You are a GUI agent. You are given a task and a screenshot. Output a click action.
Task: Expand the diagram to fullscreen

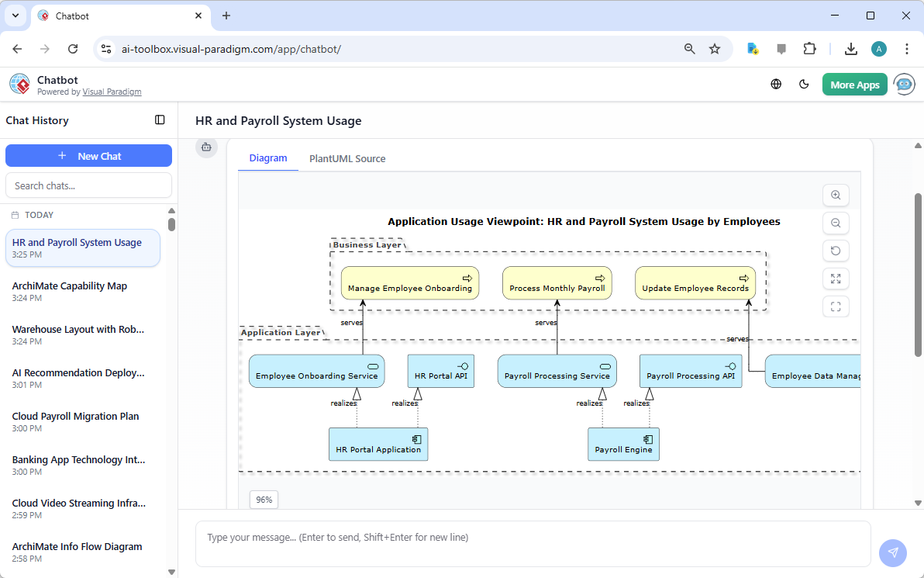(x=836, y=279)
